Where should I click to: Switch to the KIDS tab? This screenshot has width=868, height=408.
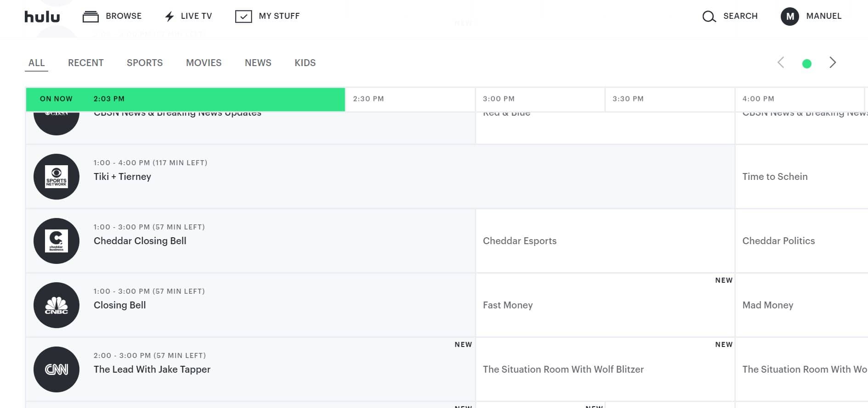(305, 63)
